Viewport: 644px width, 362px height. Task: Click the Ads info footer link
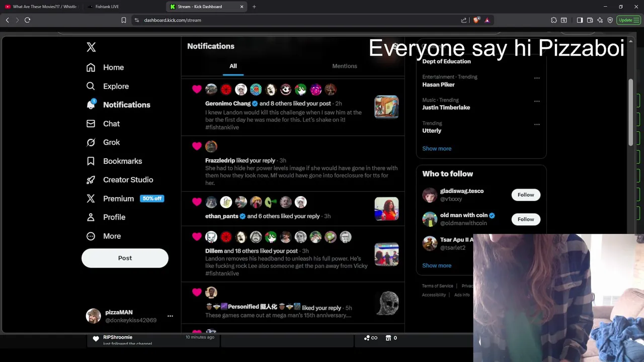tap(462, 295)
